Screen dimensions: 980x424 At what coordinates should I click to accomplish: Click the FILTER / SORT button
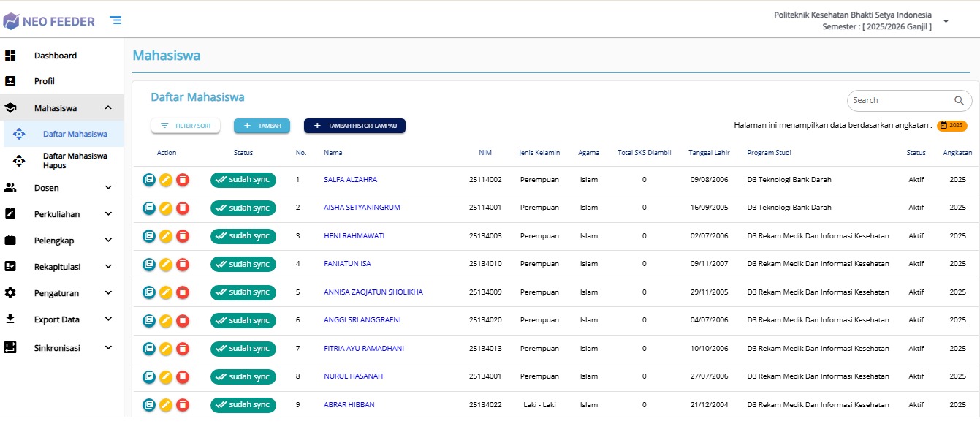tap(186, 126)
